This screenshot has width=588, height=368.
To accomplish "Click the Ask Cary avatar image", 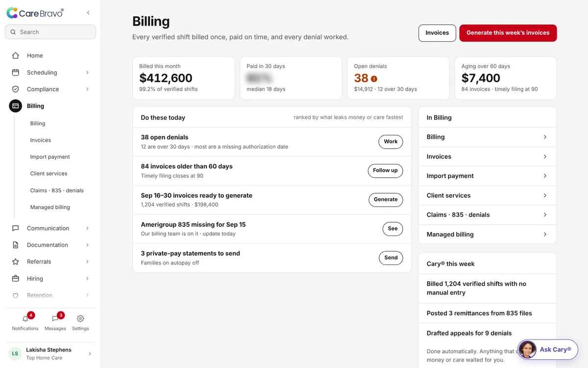I will click(527, 349).
